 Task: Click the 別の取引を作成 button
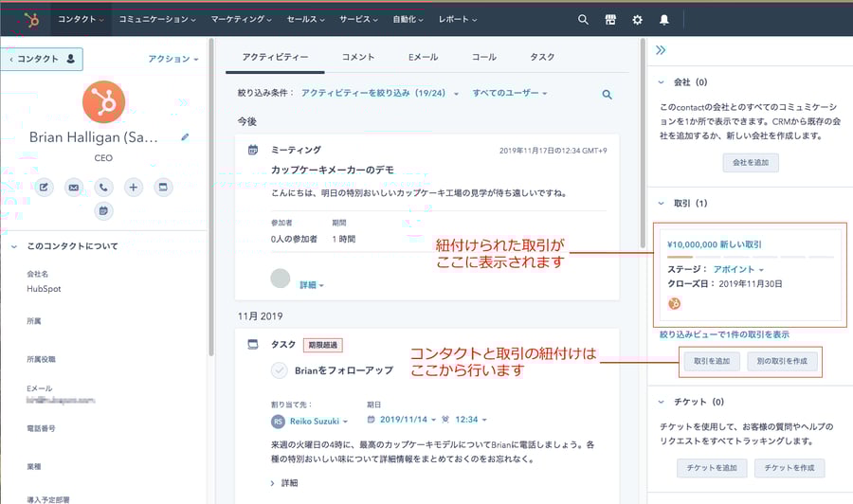tap(782, 361)
